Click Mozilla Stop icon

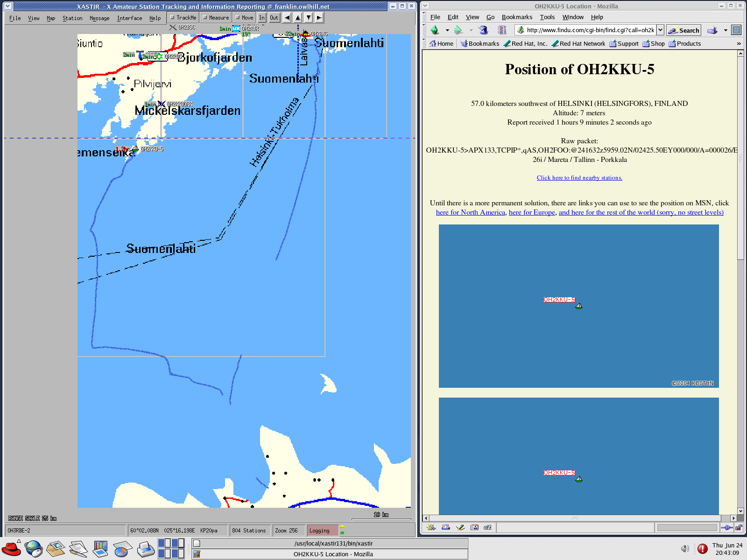(502, 30)
